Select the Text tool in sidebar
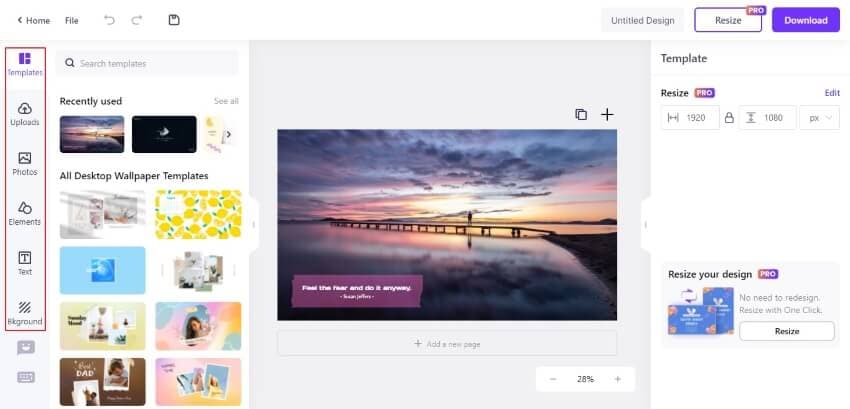The width and height of the screenshot is (850, 409). [25, 264]
